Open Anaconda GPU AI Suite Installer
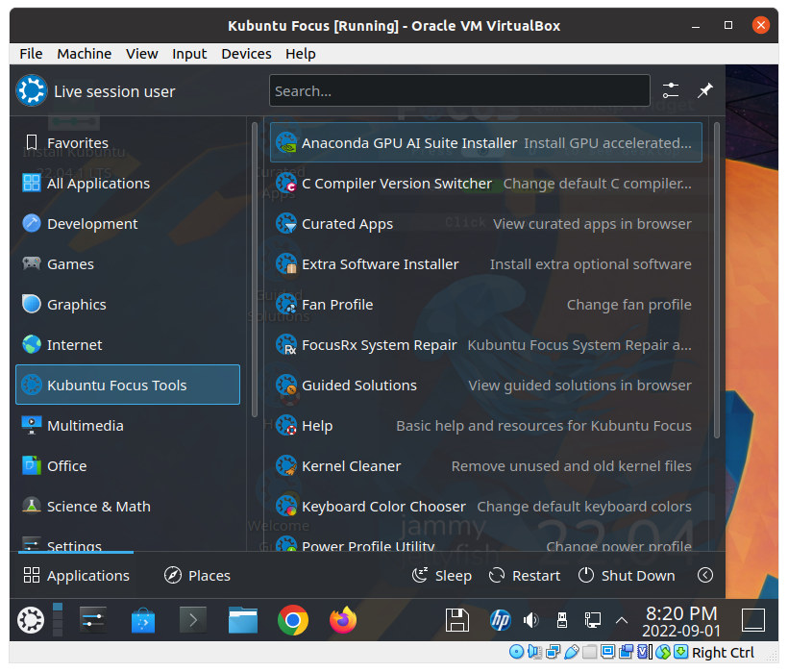Viewport: 788px width, 672px height. (486, 142)
